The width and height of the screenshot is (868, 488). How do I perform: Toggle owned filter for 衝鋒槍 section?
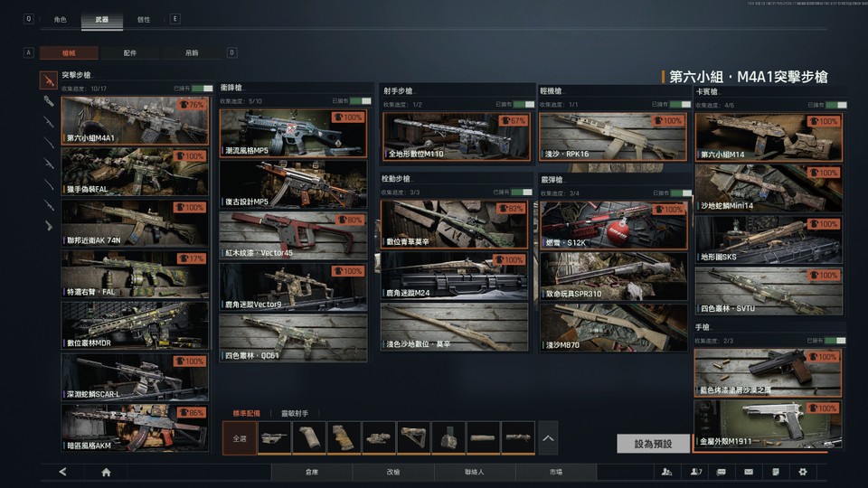click(361, 101)
